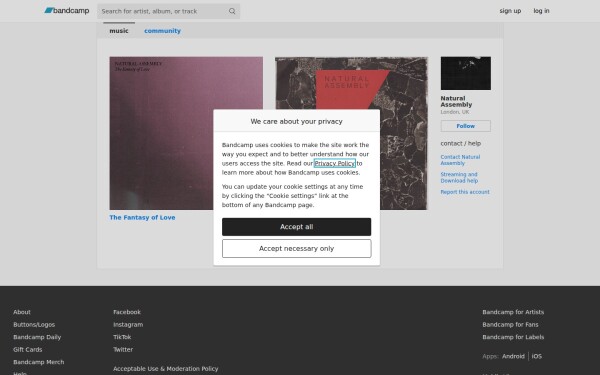Open the Instagram footer link
The image size is (600, 375).
[128, 324]
